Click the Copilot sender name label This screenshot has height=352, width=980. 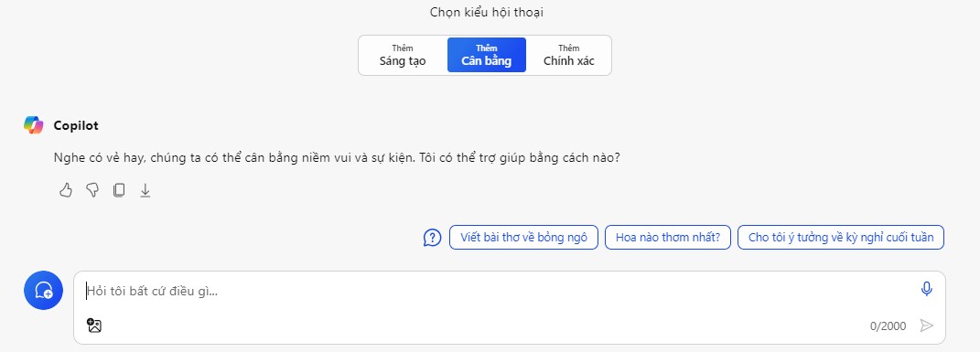point(76,125)
